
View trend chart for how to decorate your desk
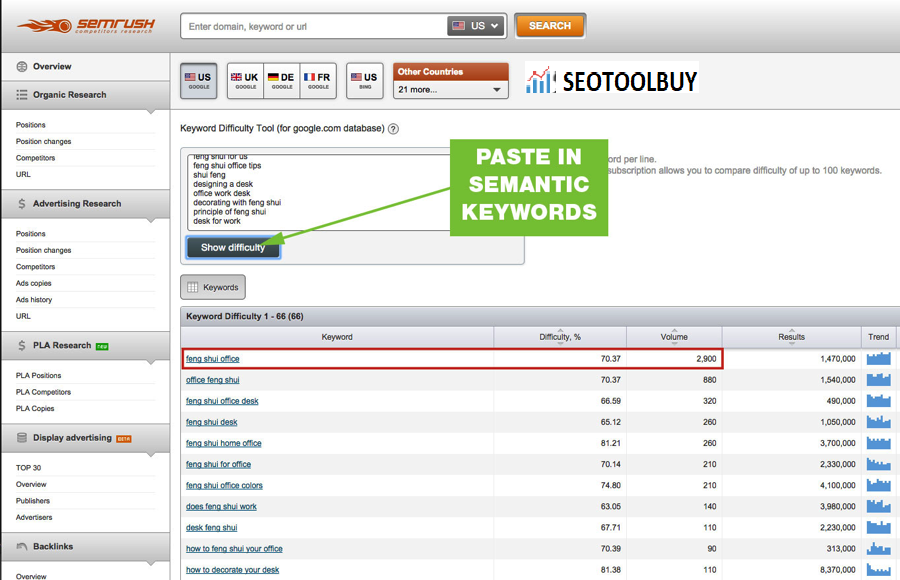[878, 570]
